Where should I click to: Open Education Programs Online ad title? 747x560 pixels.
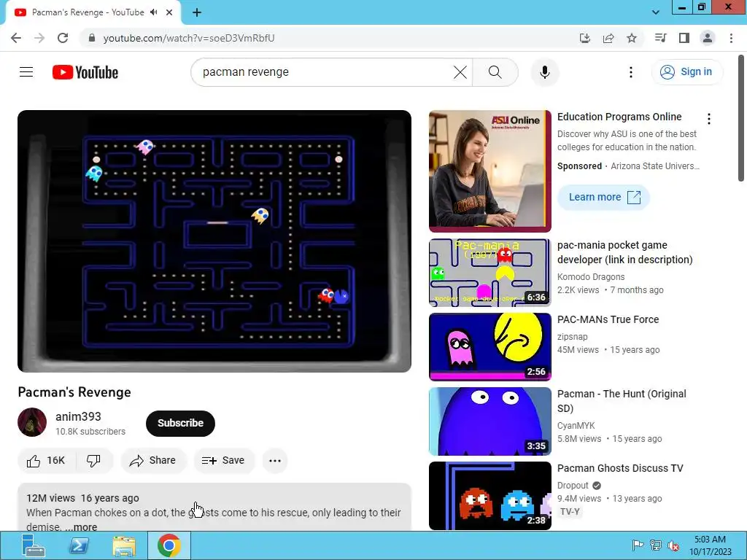[x=619, y=117]
